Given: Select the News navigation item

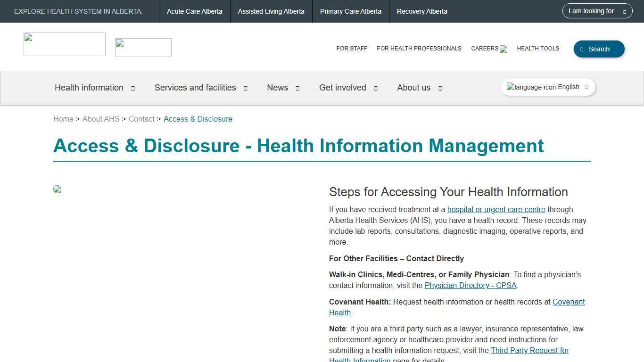Looking at the screenshot, I should pyautogui.click(x=277, y=88).
